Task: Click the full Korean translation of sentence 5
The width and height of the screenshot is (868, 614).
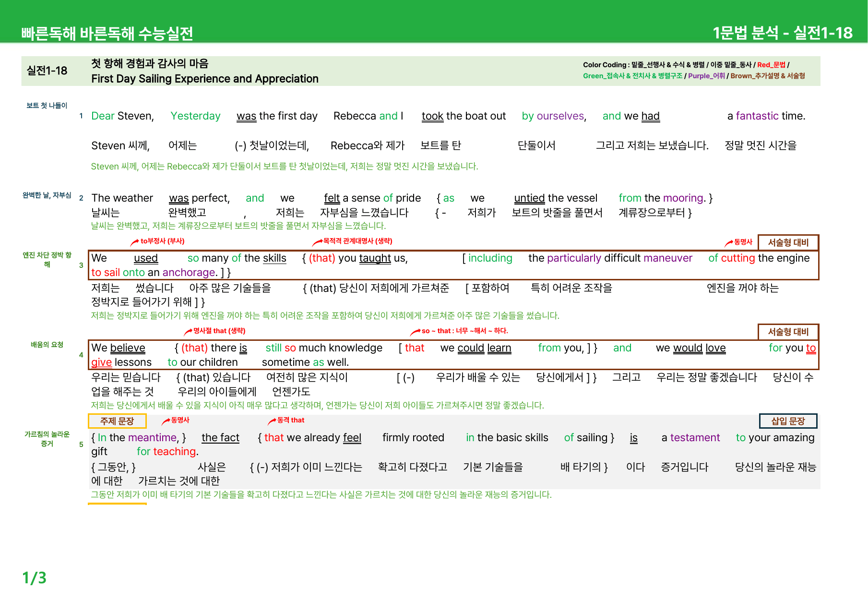Action: point(321,495)
